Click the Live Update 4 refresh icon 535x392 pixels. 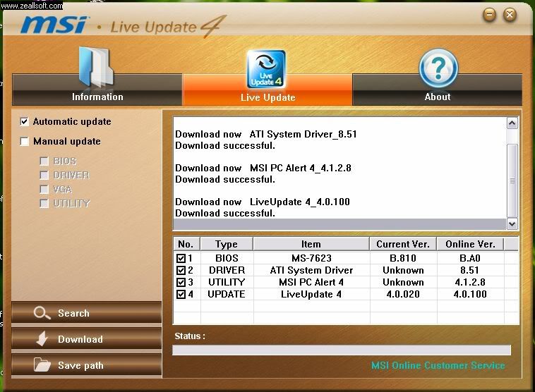pyautogui.click(x=266, y=69)
